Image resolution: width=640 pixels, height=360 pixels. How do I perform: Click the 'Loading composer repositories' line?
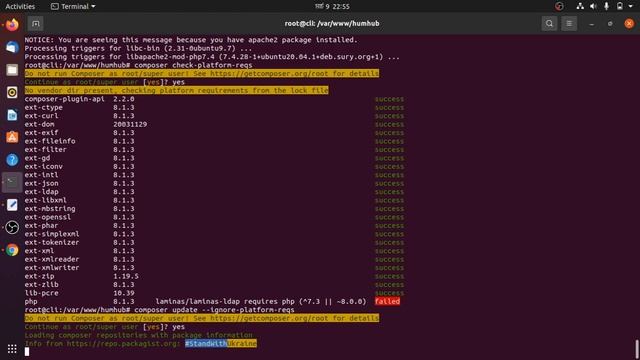[138, 335]
